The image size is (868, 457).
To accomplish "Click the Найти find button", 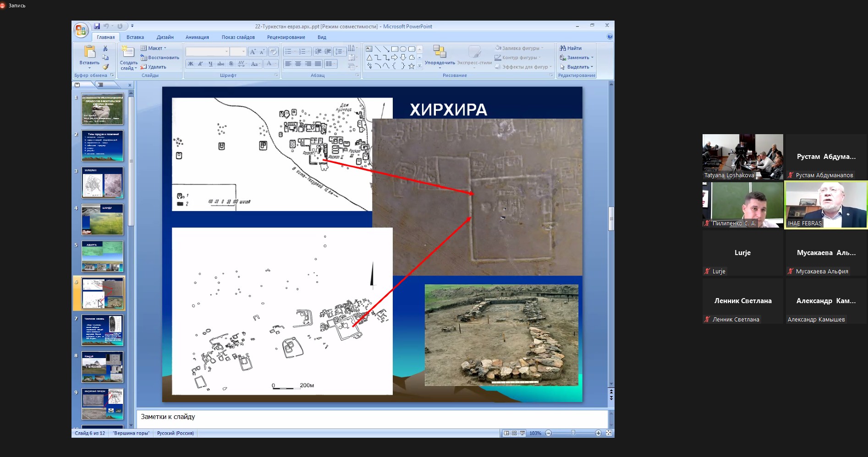I will [571, 48].
